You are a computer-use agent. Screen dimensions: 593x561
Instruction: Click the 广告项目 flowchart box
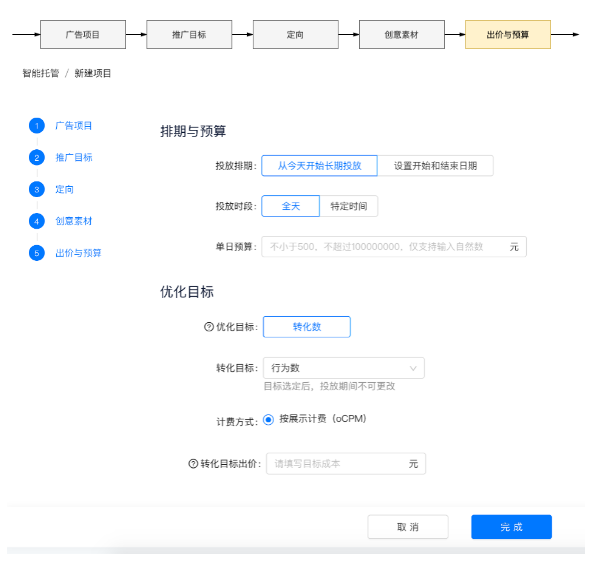point(83,34)
